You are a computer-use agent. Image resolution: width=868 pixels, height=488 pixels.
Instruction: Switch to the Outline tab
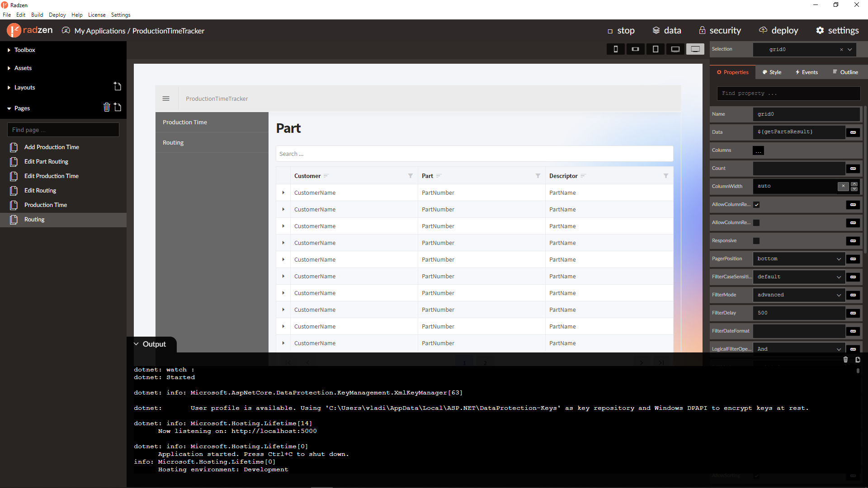tap(845, 72)
